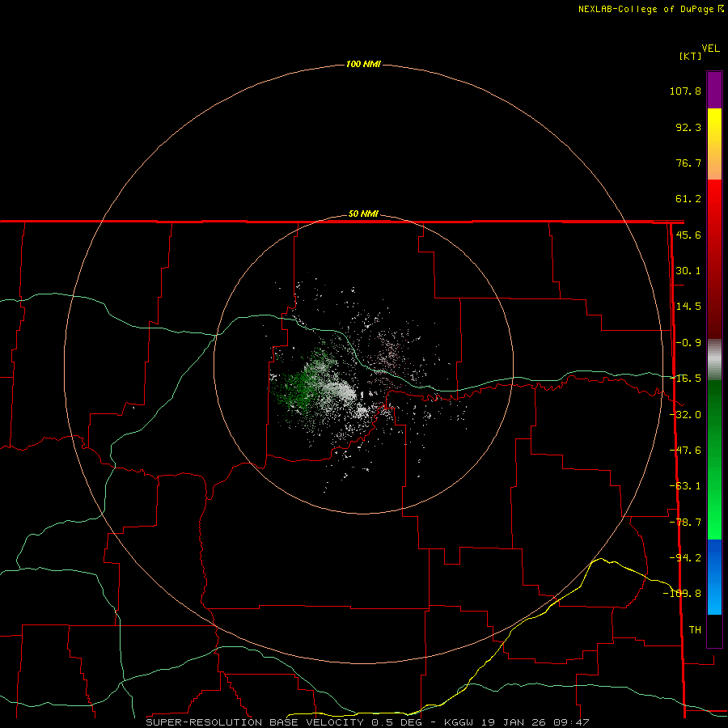Select the 30.1 legend value

click(x=688, y=271)
